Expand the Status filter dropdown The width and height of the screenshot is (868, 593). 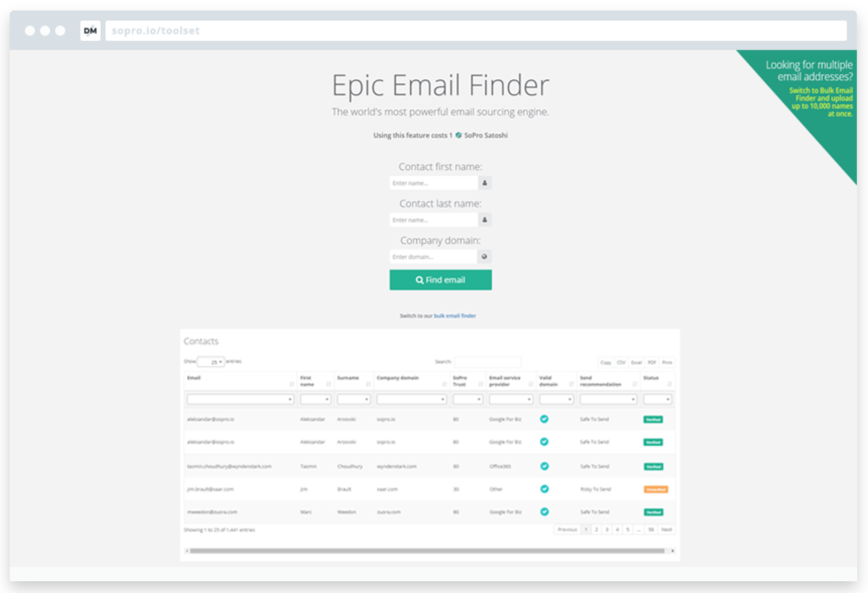pyautogui.click(x=658, y=400)
